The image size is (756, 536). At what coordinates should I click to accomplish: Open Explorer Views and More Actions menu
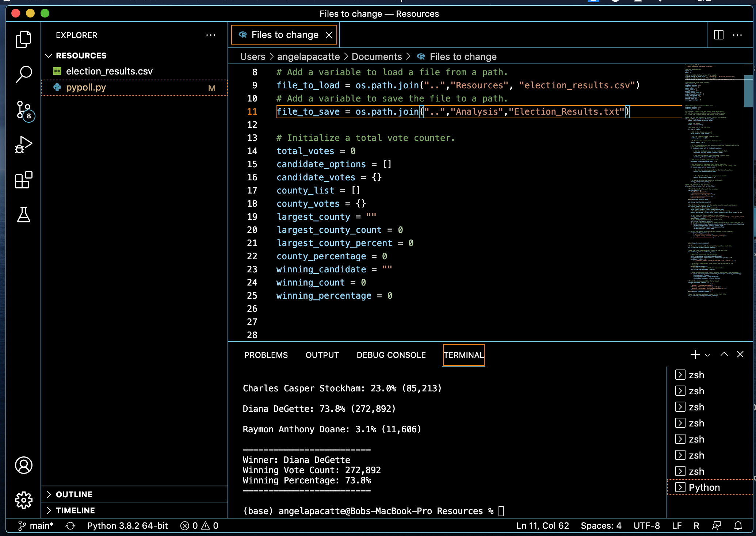(x=211, y=35)
